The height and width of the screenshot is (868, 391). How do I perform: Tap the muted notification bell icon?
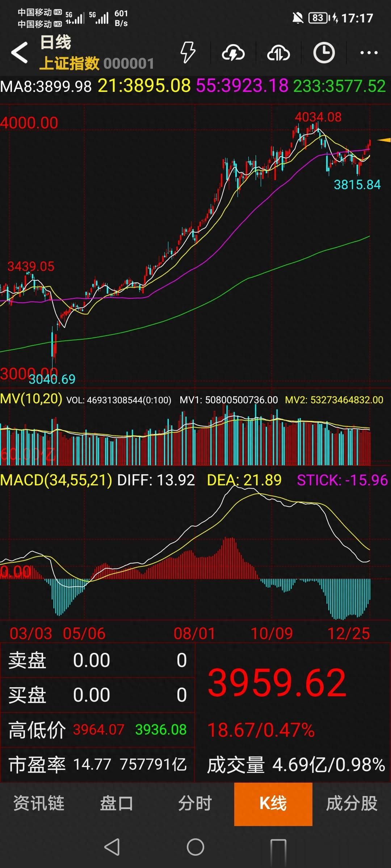[x=298, y=18]
